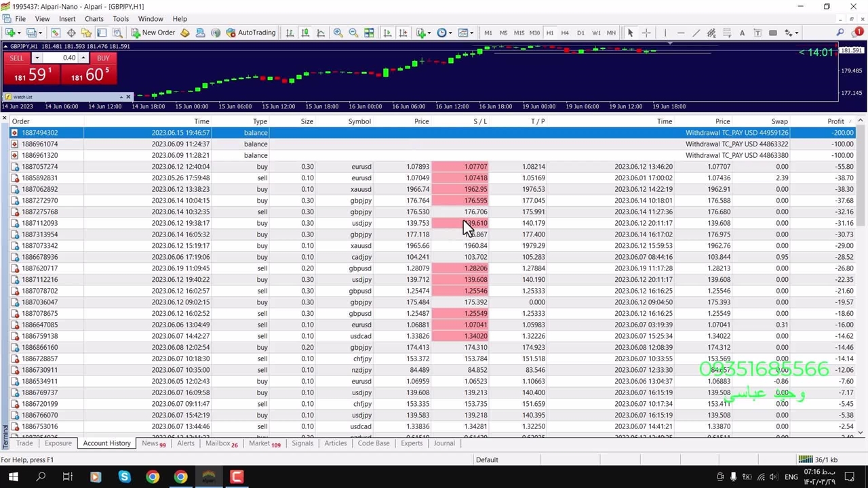Viewport: 868px width, 488px height.
Task: Open the chart templates dropdown
Action: pyautogui.click(x=466, y=33)
